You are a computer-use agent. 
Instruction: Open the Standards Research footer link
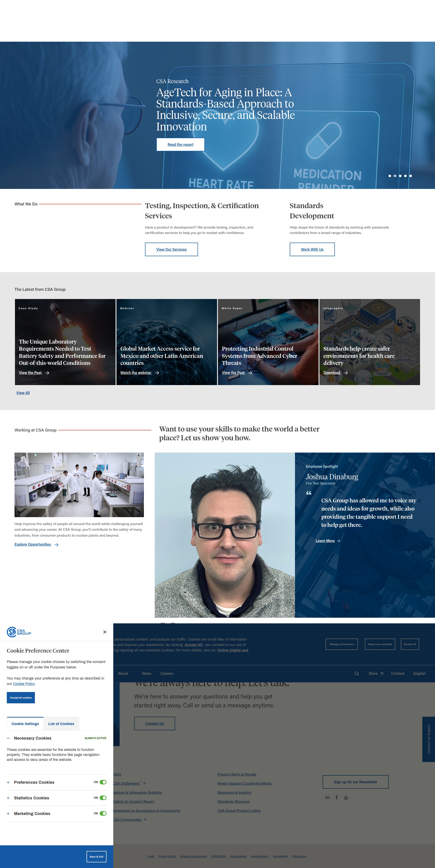pyautogui.click(x=234, y=802)
